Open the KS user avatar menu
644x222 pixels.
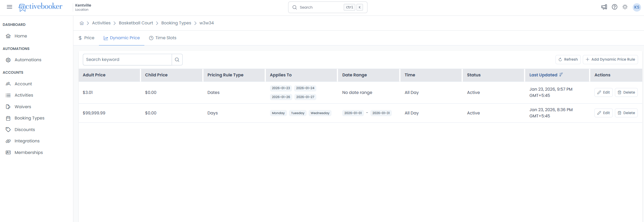[x=637, y=7]
